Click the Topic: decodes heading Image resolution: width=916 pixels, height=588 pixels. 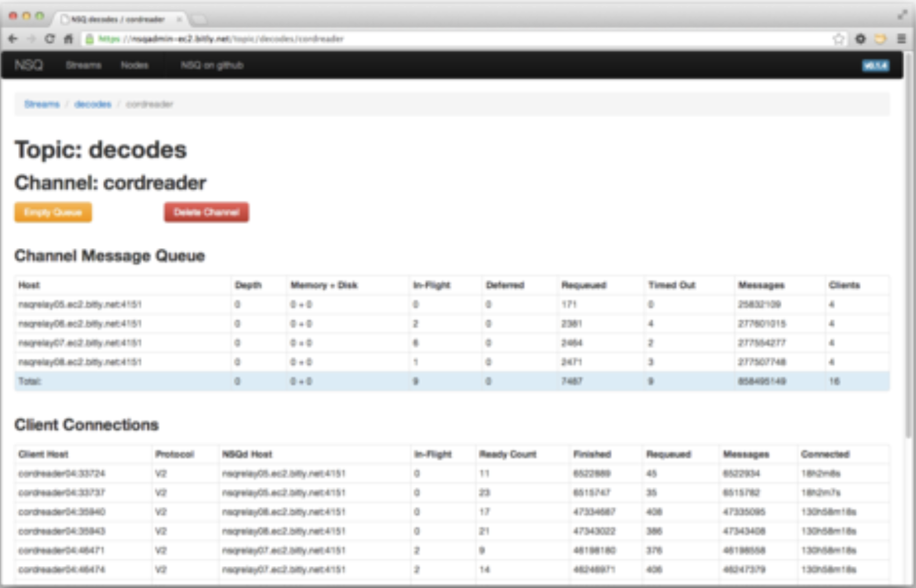(x=101, y=150)
